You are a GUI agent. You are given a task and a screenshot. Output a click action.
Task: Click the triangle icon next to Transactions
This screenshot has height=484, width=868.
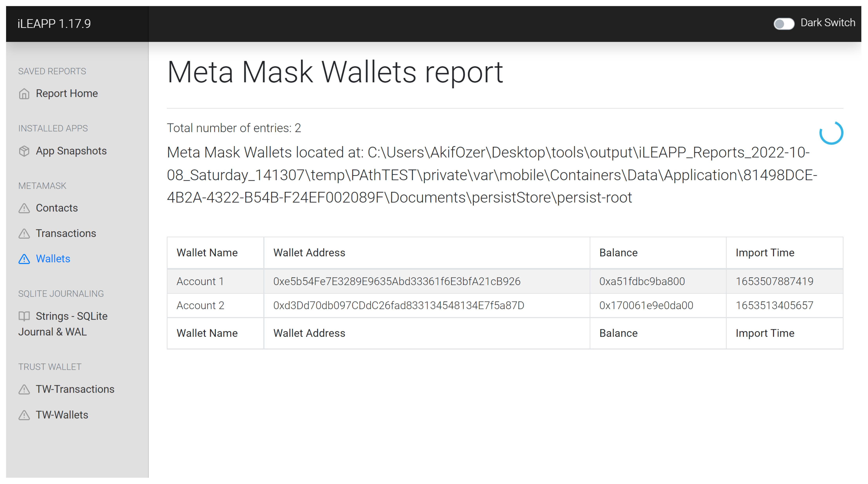(24, 234)
